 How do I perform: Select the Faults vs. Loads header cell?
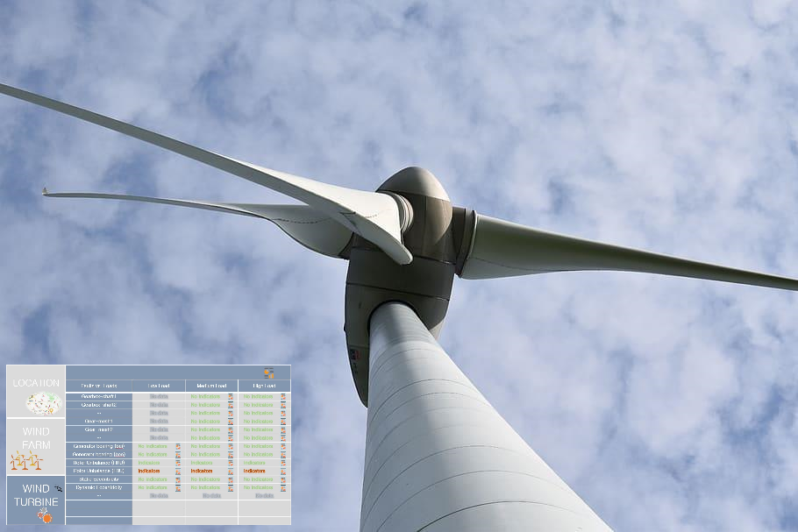point(101,385)
